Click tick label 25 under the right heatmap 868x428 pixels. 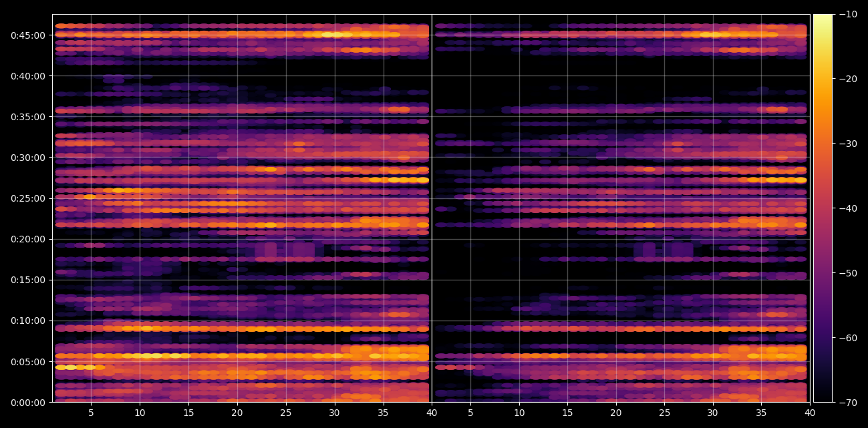pyautogui.click(x=665, y=413)
